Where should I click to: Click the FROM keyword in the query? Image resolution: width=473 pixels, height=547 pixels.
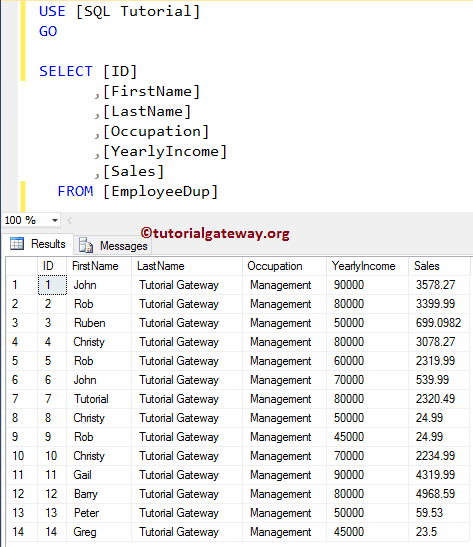[75, 191]
